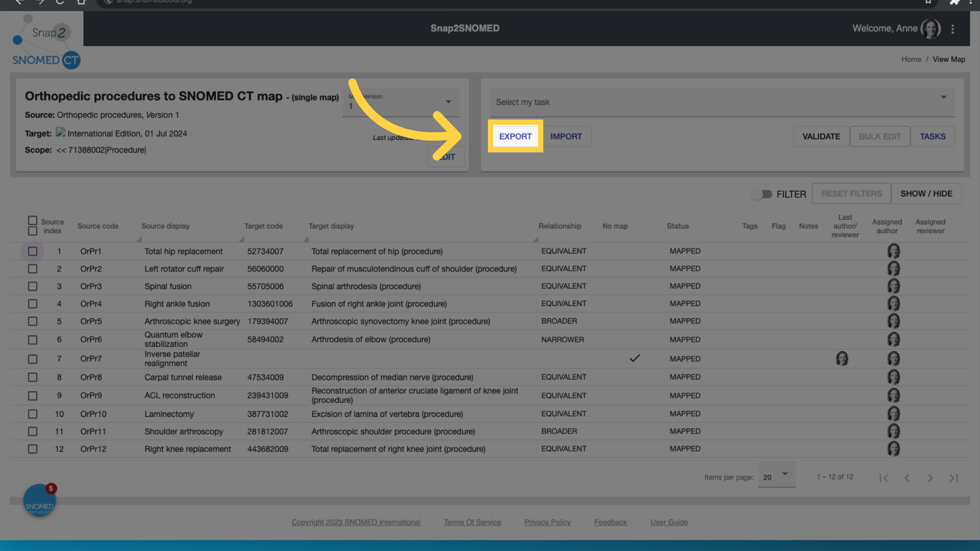
Task: Open the browser extensions puzzle icon
Action: point(953,2)
